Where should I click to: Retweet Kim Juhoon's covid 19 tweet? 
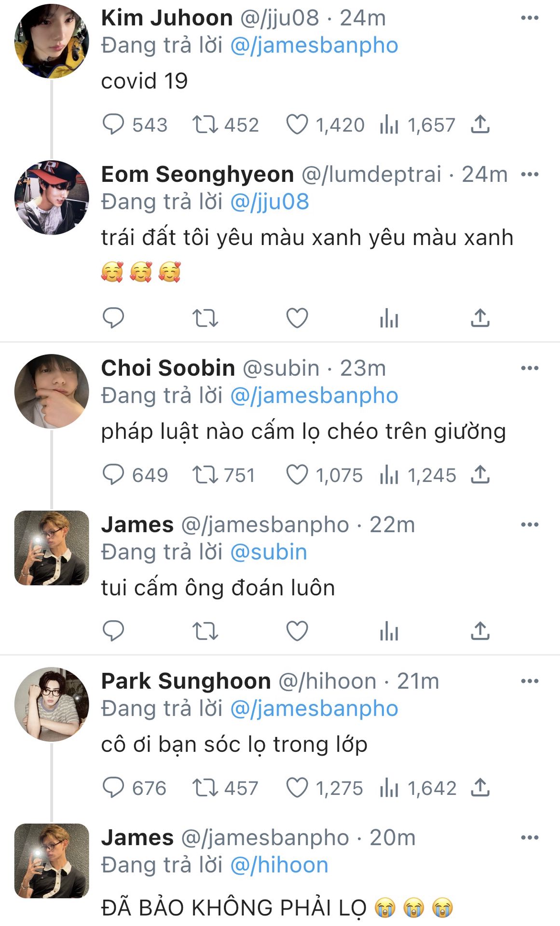click(205, 124)
